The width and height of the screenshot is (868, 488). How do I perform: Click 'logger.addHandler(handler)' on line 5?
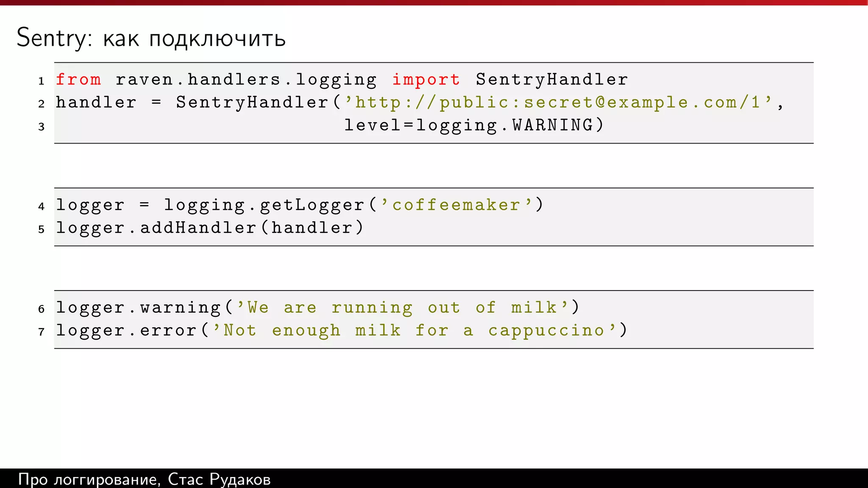210,228
